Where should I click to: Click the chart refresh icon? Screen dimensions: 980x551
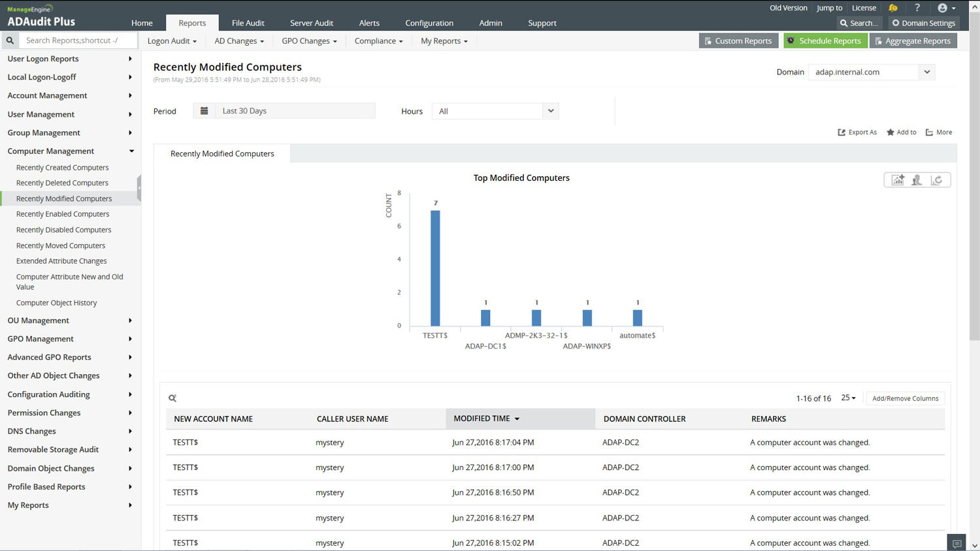tap(936, 180)
